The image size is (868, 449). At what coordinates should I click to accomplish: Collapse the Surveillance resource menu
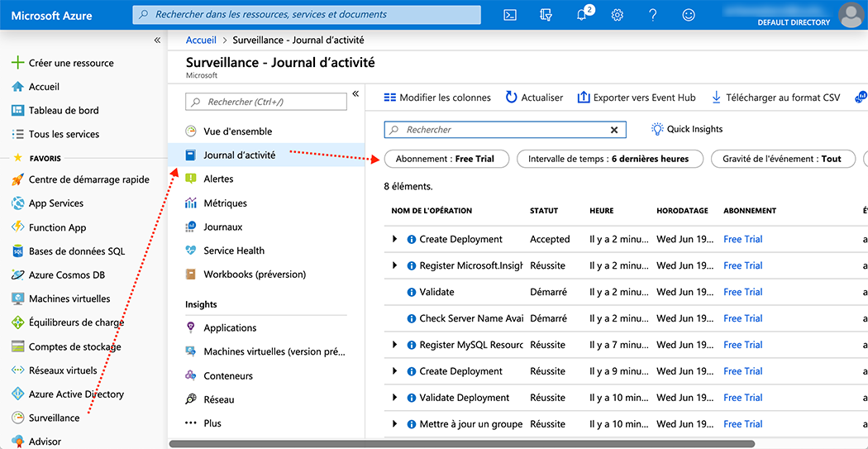355,93
